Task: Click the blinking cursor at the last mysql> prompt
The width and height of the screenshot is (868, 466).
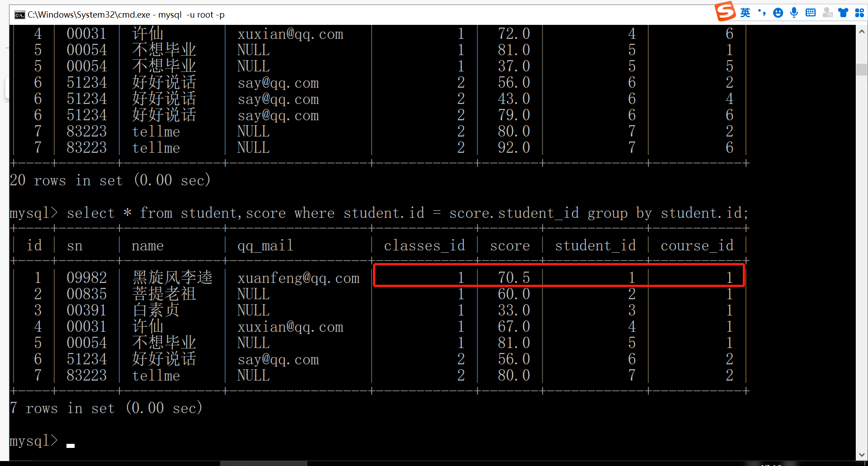Action: 71,445
